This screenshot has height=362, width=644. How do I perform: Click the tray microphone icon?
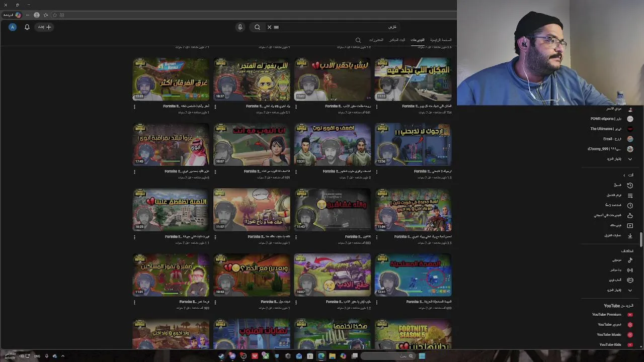point(46,356)
